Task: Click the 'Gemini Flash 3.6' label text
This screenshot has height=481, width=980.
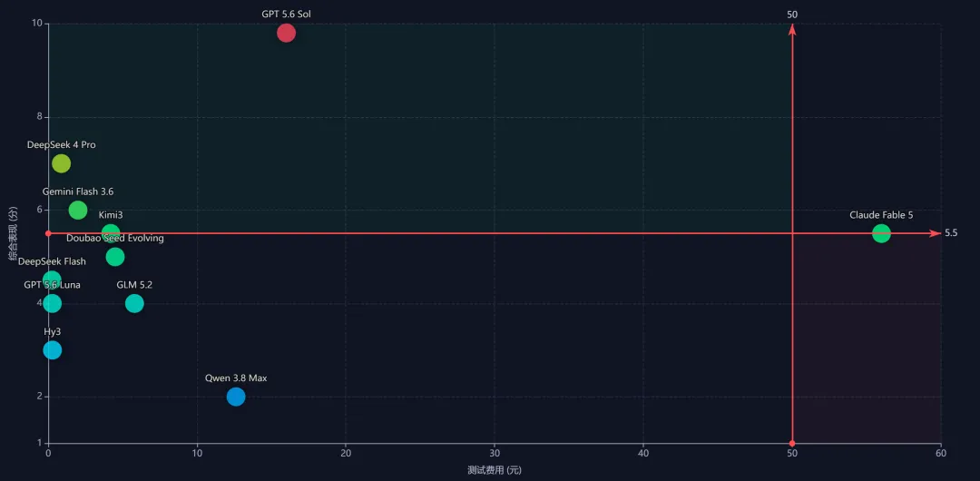Action: point(78,191)
